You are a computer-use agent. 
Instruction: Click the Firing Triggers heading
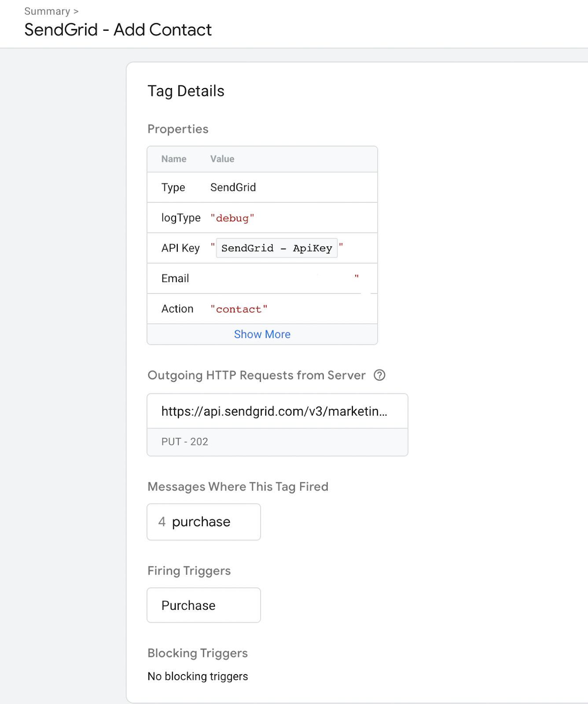[189, 571]
